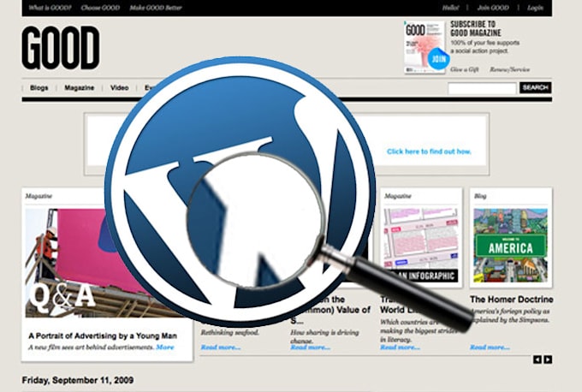This screenshot has height=392, width=582.
Task: Click 'Read more...' under the literacy article
Action: coord(400,347)
